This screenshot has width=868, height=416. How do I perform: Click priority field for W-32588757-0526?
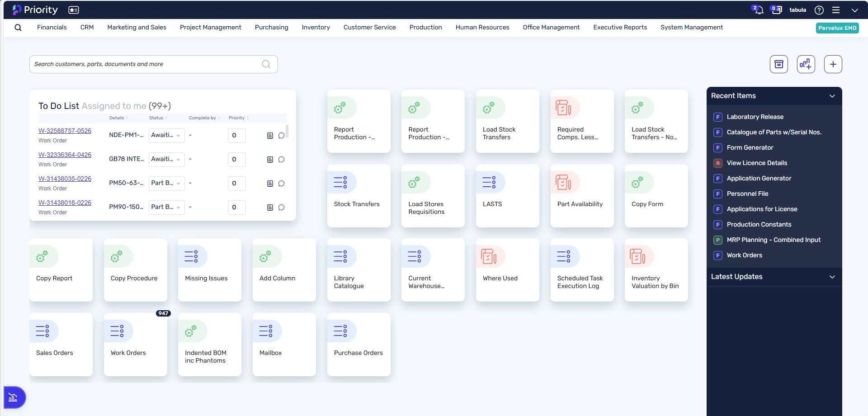pyautogui.click(x=236, y=135)
